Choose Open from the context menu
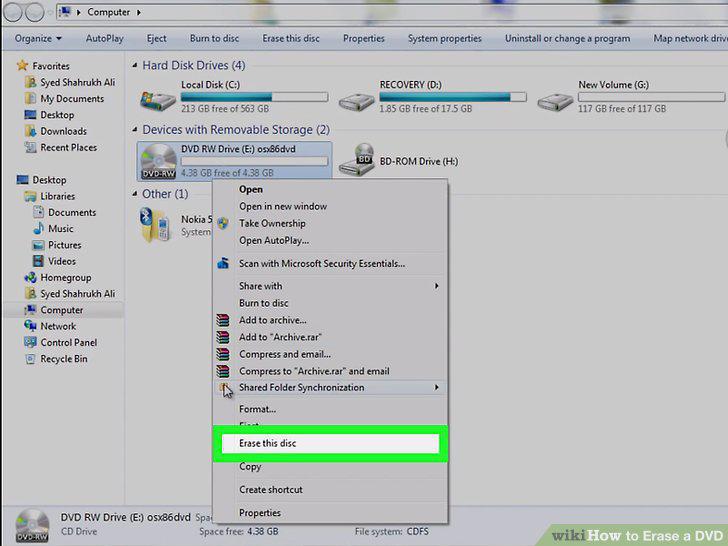This screenshot has height=546, width=728. click(x=251, y=189)
